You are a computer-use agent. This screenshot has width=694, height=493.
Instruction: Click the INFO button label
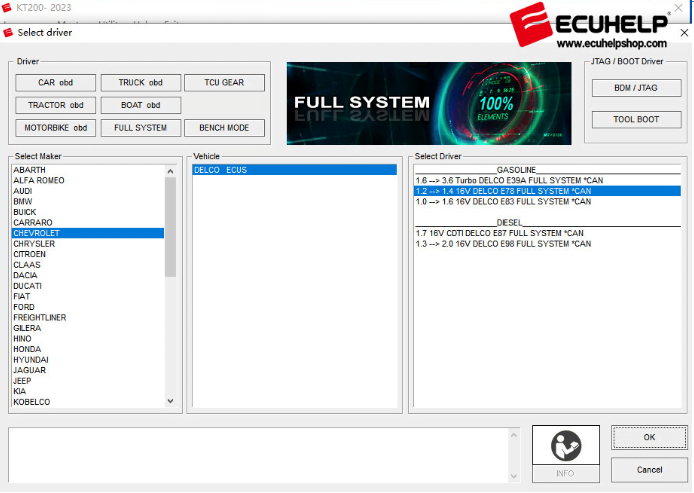565,474
